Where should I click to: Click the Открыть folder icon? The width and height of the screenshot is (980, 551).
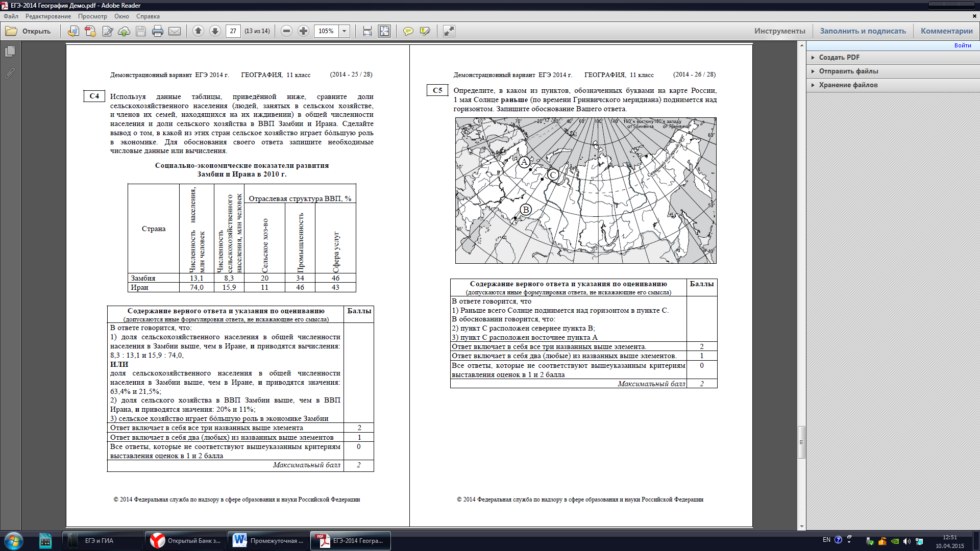tap(12, 31)
